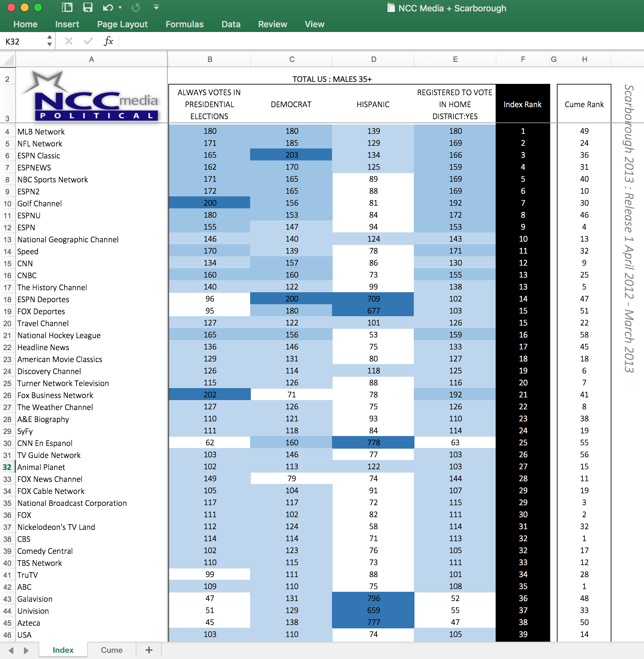Select column D header

pos(374,60)
